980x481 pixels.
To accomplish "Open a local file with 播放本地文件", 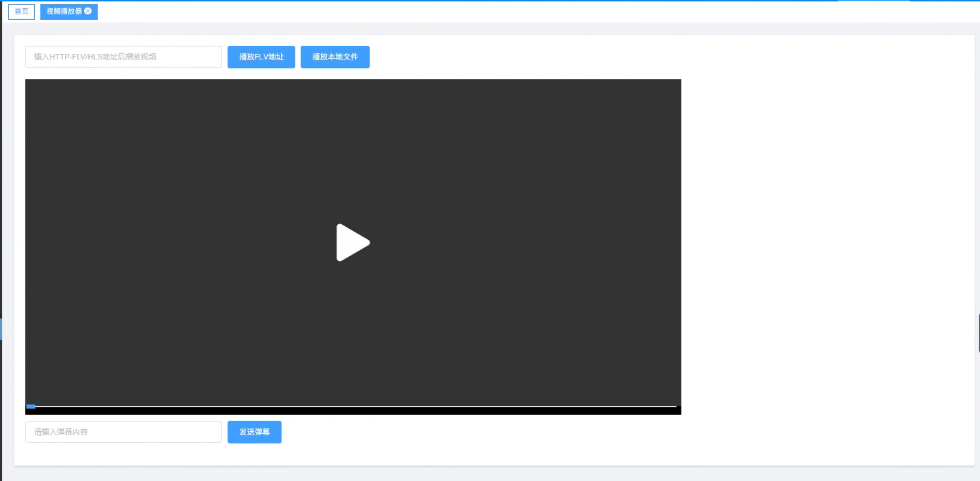I will pyautogui.click(x=335, y=57).
